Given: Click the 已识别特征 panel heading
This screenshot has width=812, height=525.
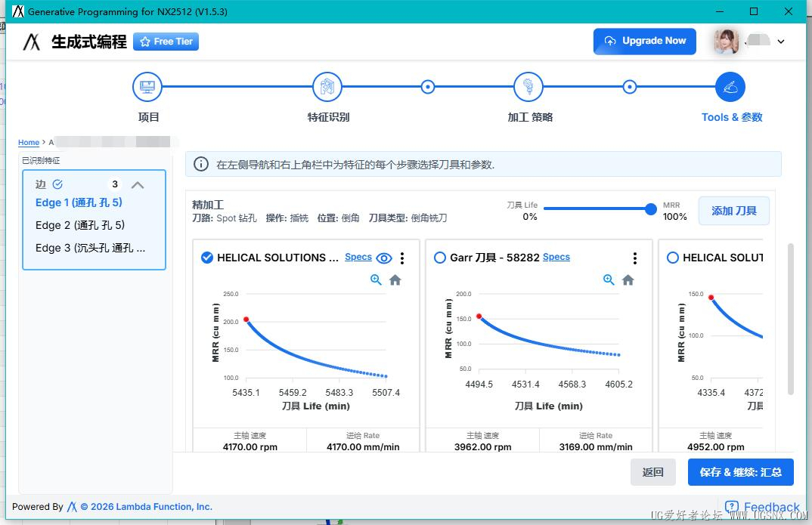Looking at the screenshot, I should pyautogui.click(x=41, y=160).
